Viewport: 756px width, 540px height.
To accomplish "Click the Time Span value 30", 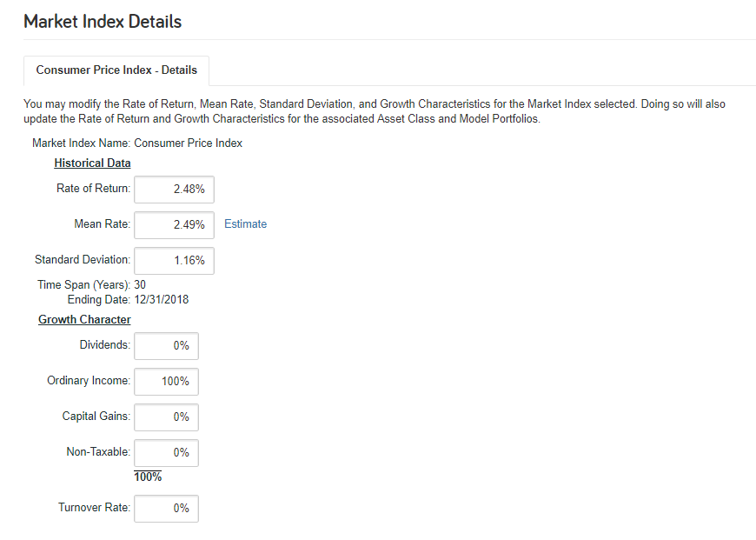I will 140,284.
